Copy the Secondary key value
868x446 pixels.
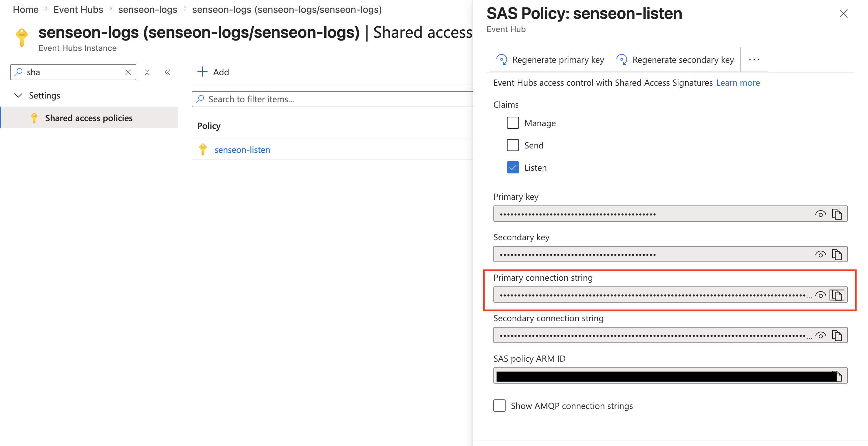click(837, 254)
